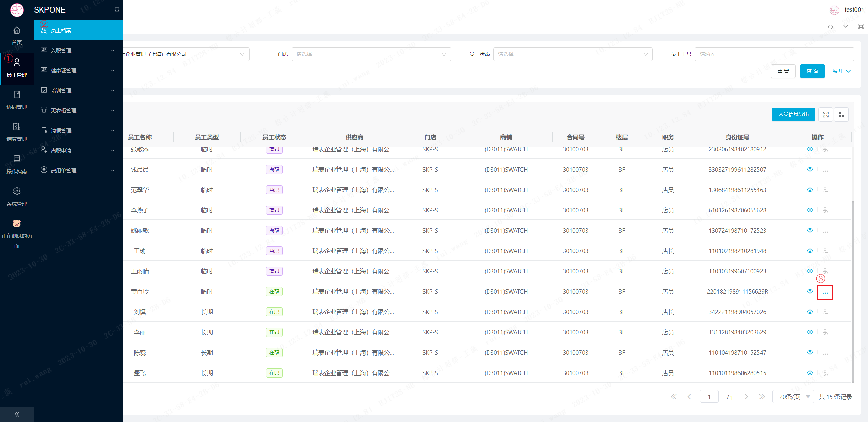View details eye icon for 陈蕊
Image resolution: width=868 pixels, height=422 pixels.
[x=810, y=353]
